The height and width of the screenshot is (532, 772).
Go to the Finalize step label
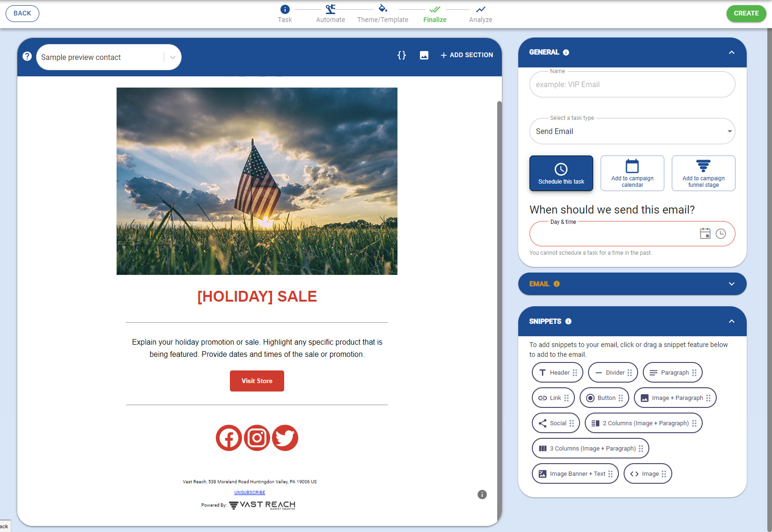(435, 20)
